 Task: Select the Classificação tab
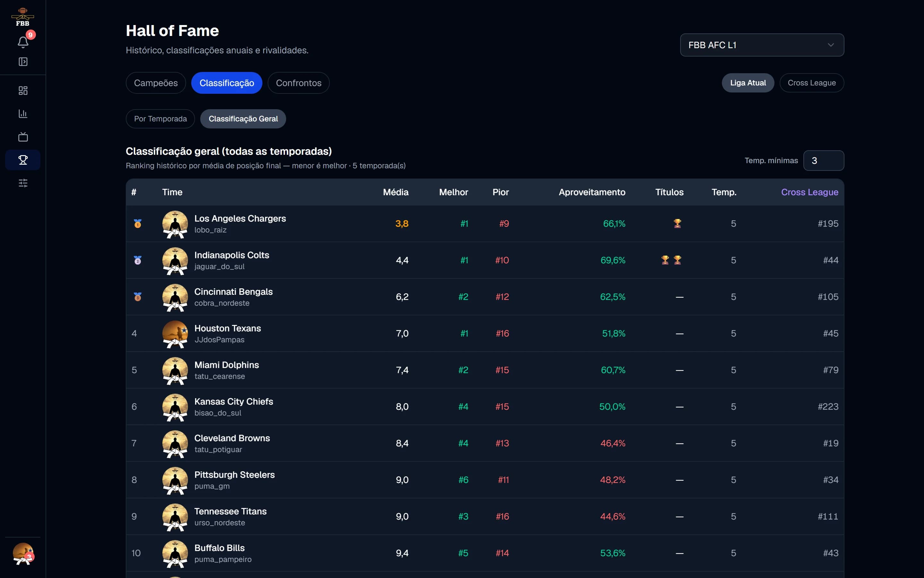pos(227,83)
